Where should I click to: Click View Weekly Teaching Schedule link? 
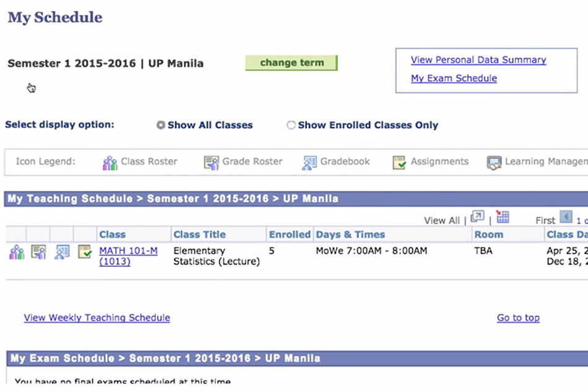coord(97,318)
